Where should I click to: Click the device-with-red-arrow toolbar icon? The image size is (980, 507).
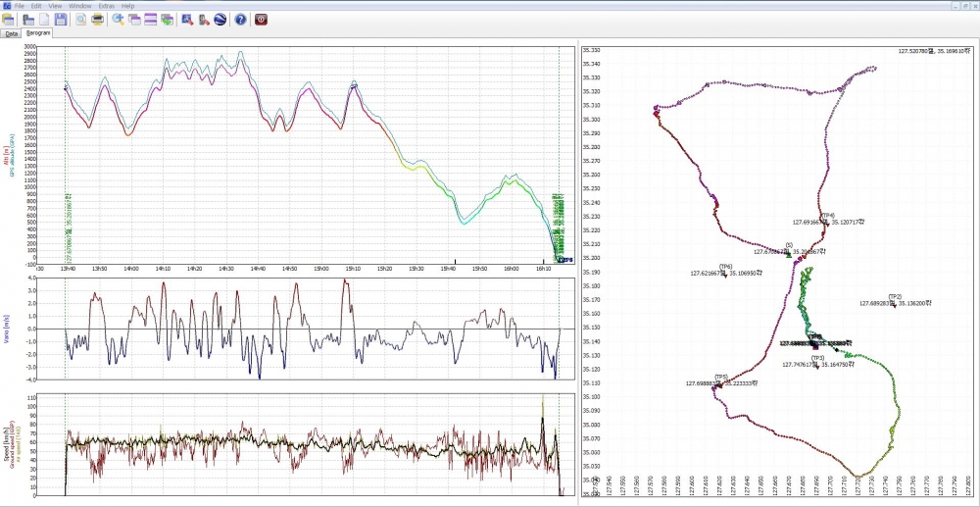[204, 20]
